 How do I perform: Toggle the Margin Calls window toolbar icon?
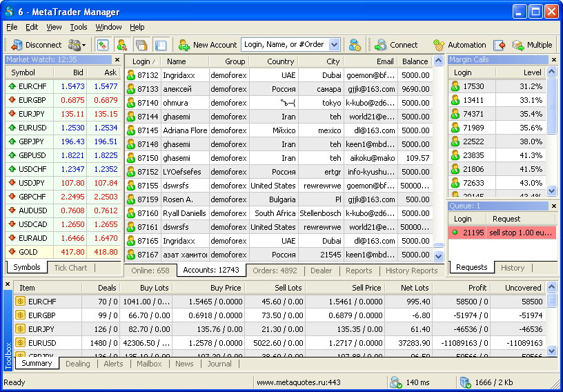(x=122, y=45)
